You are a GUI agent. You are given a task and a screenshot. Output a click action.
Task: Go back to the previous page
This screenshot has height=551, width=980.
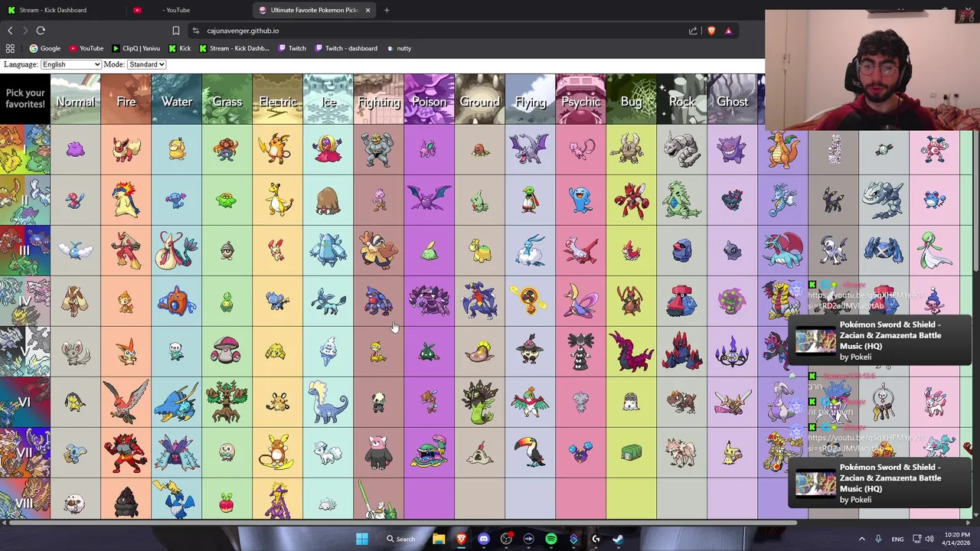(x=10, y=31)
